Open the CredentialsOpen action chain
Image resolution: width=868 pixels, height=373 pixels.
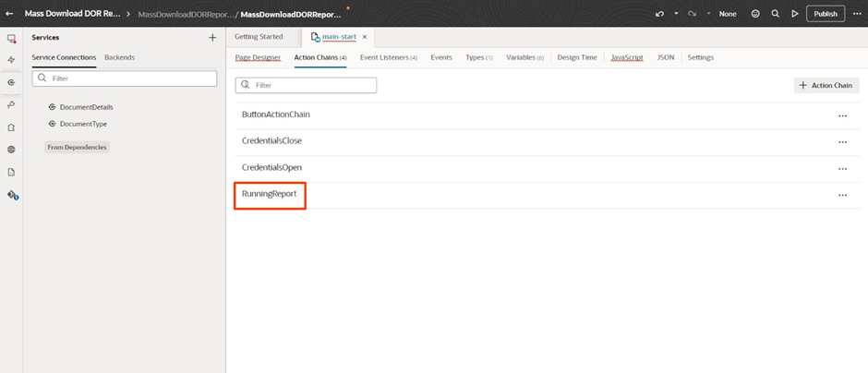click(x=271, y=167)
